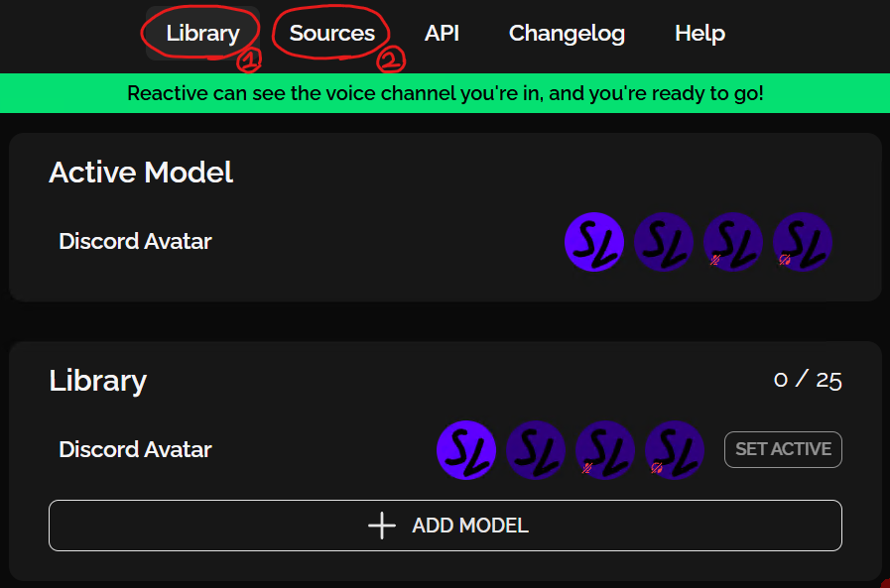The image size is (890, 588).
Task: Click the muted-mic avatar in Library row
Action: (605, 450)
